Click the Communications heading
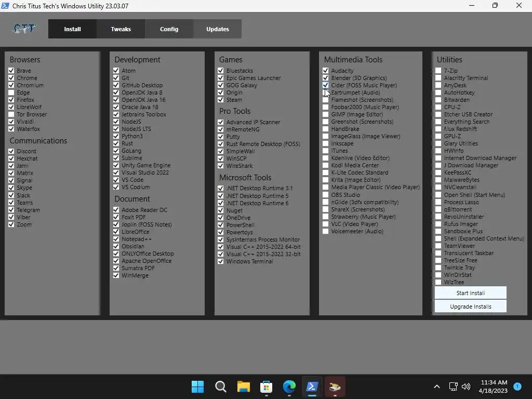 click(38, 140)
